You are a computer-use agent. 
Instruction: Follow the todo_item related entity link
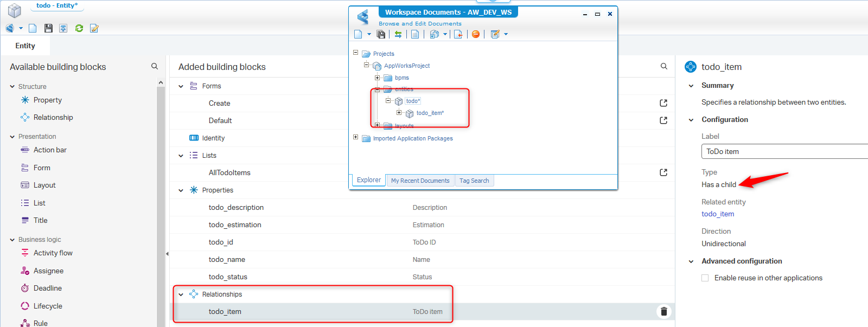pyautogui.click(x=717, y=214)
